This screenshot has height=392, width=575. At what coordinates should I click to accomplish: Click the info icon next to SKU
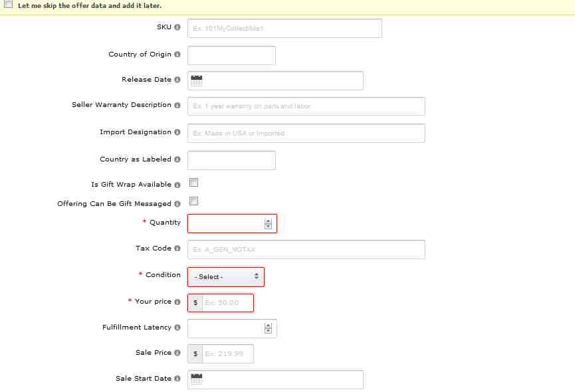[177, 27]
